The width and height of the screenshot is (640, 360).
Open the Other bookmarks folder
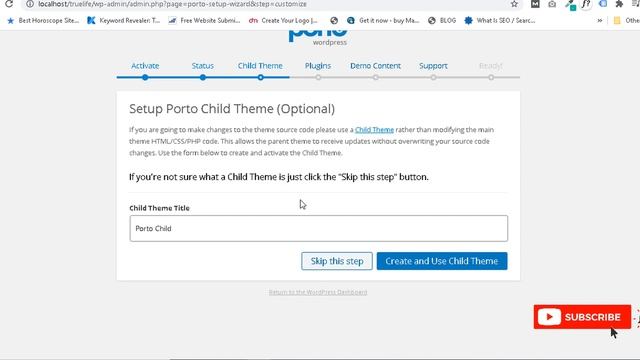point(627,20)
